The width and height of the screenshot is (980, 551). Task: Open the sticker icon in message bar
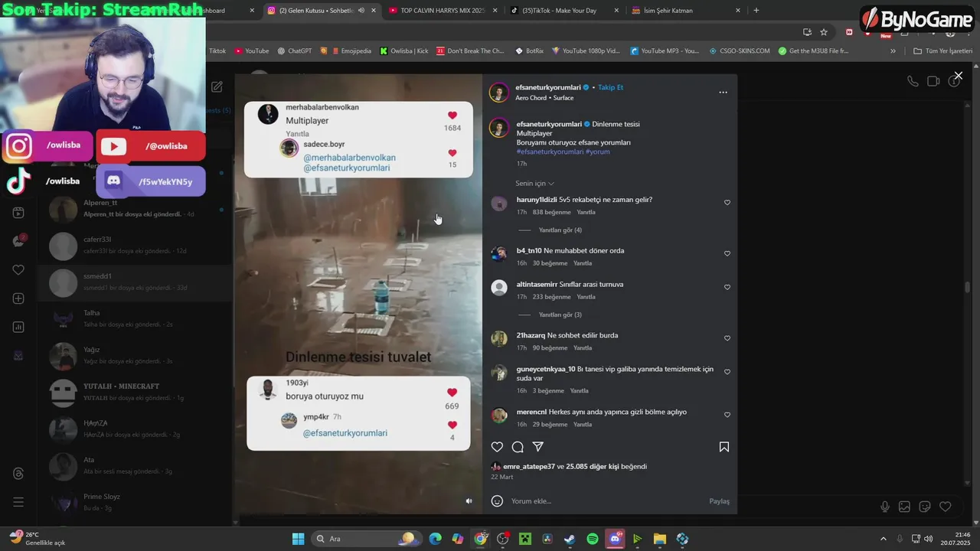pos(925,507)
